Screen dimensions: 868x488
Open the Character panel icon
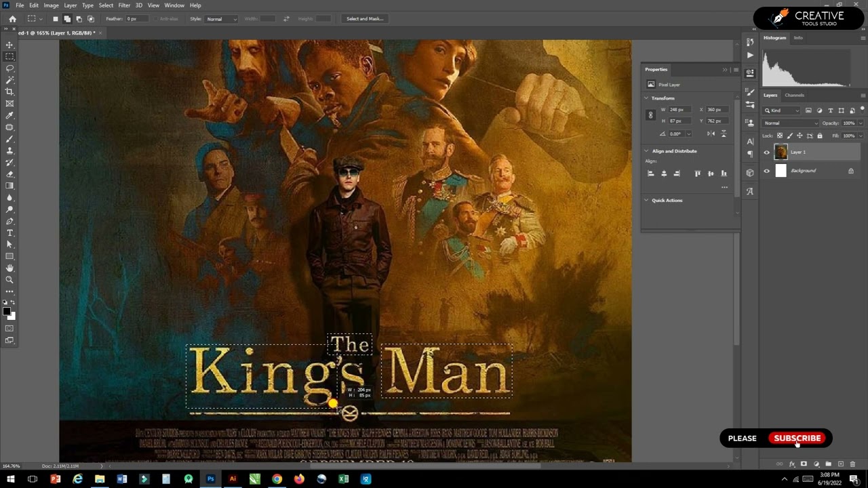(x=749, y=142)
